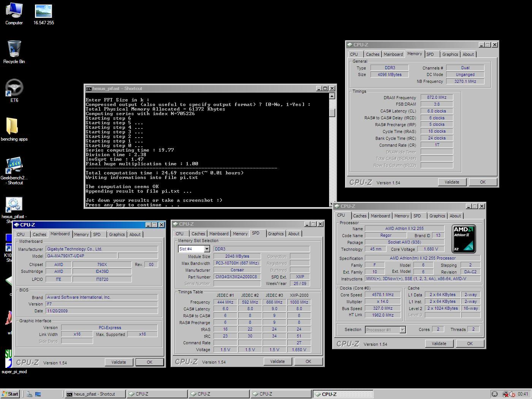Open SPD tab in Mainboard CPU-Z window

[x=97, y=234]
